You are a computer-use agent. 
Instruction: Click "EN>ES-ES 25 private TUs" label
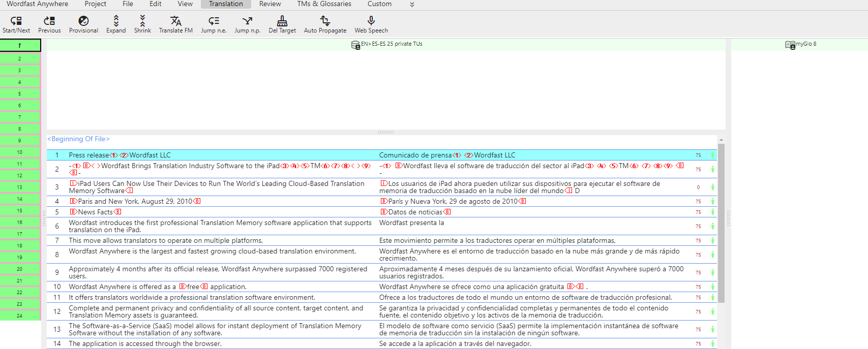[392, 44]
